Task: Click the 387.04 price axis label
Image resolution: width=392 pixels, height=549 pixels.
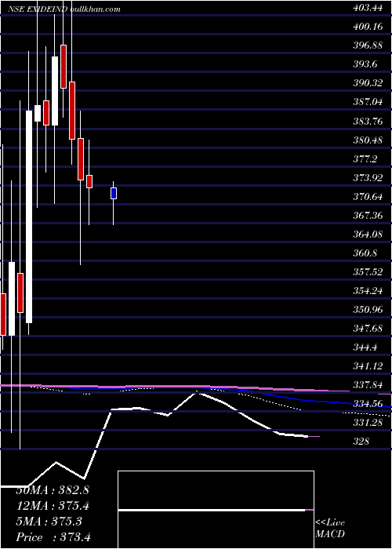Action: click(367, 103)
